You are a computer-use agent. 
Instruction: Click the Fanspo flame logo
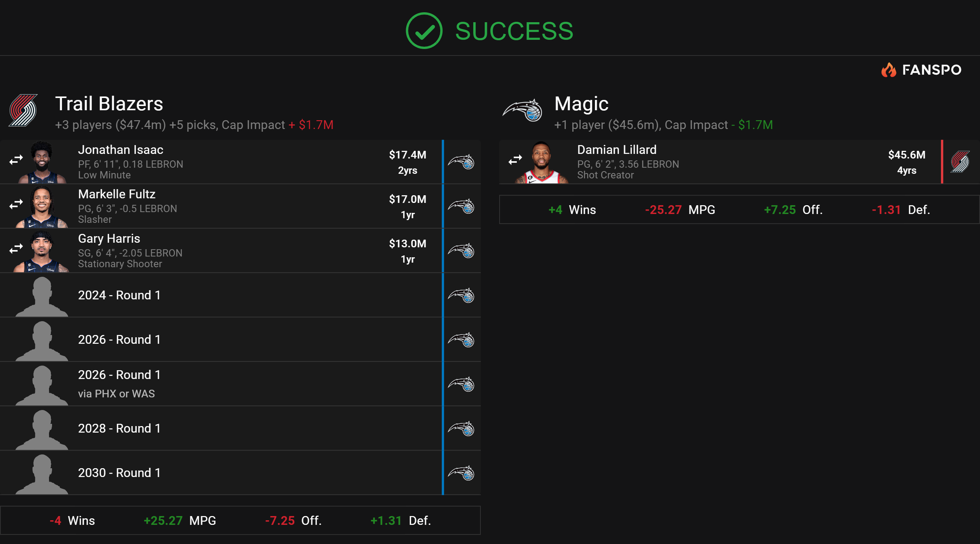click(x=889, y=70)
